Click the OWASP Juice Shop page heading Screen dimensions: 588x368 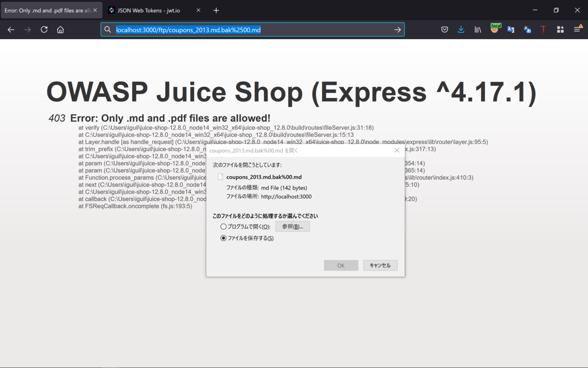point(291,92)
